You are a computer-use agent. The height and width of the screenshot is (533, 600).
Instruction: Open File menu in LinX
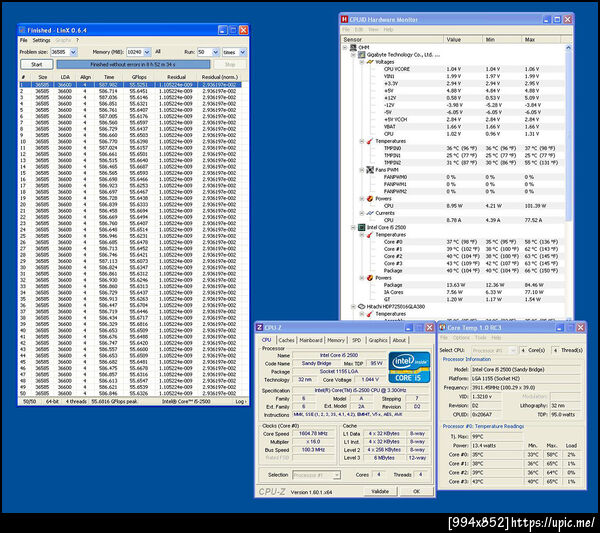[x=24, y=40]
